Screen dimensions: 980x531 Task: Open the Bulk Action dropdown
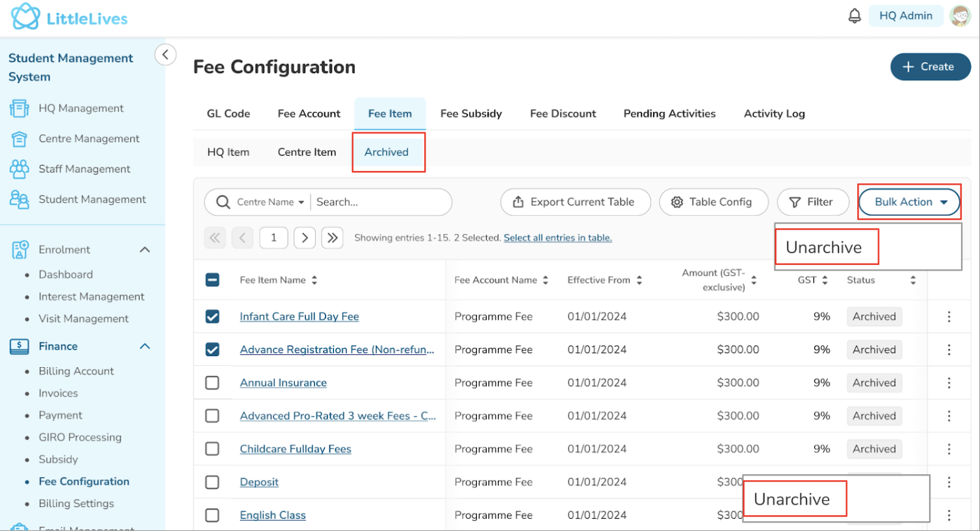[x=909, y=202]
